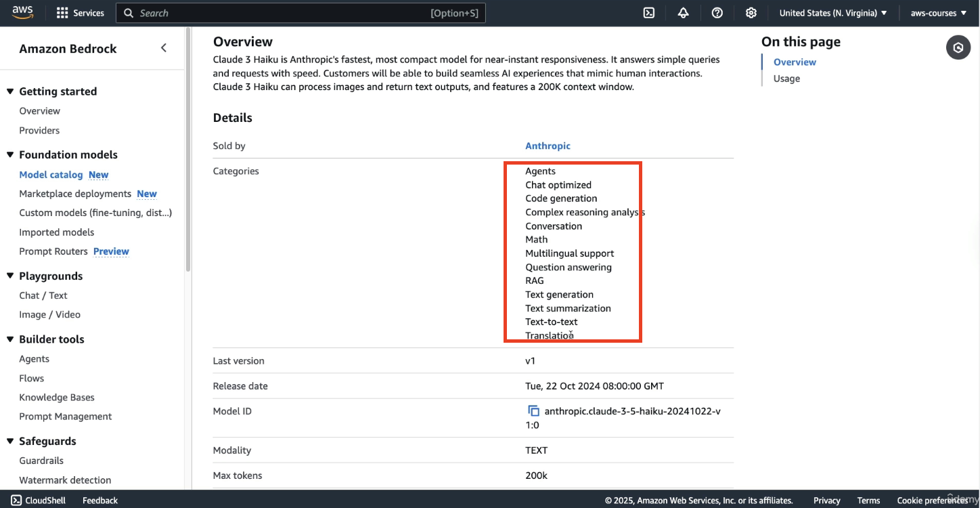
Task: Jump to Usage in On this page
Action: pyautogui.click(x=786, y=79)
